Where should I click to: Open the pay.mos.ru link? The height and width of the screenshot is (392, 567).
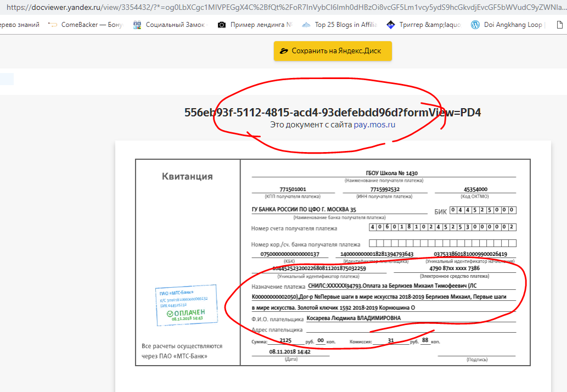pos(374,125)
